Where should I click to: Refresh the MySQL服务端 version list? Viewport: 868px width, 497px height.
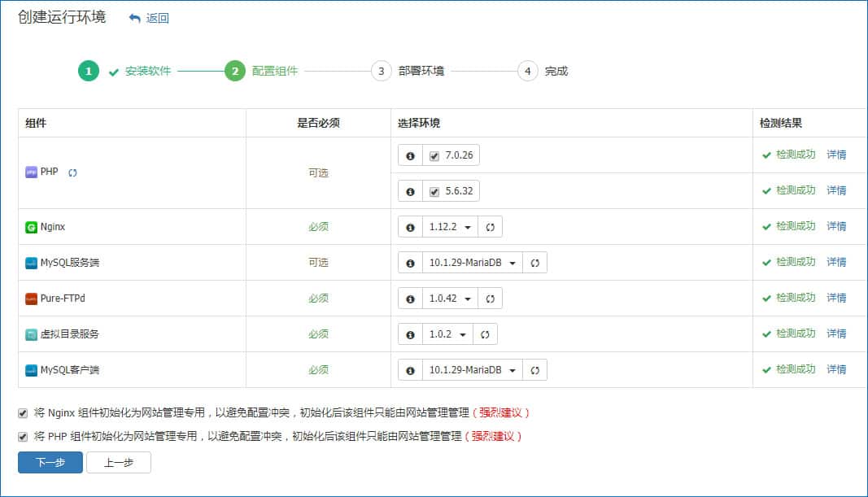[534, 263]
